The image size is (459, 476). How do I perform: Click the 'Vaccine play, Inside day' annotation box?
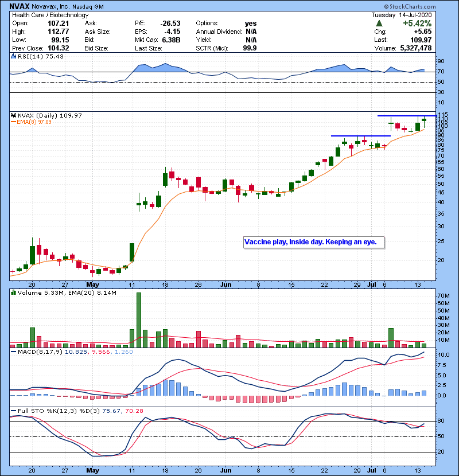click(314, 242)
